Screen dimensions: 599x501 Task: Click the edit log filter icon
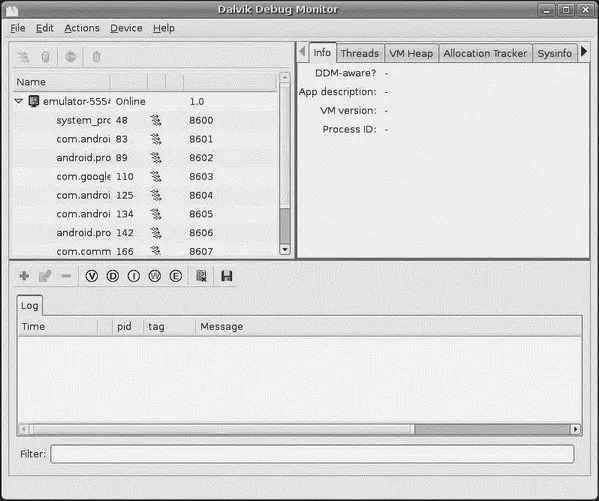pos(45,276)
